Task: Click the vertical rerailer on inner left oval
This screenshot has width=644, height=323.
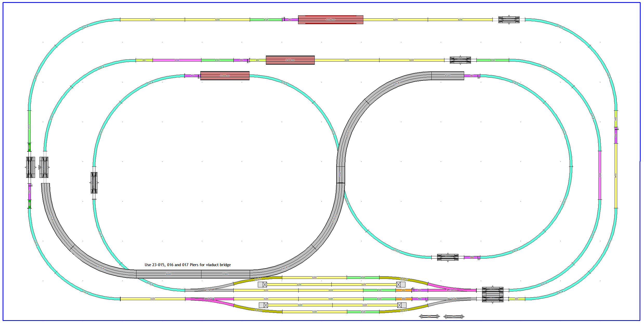Action: [x=94, y=183]
